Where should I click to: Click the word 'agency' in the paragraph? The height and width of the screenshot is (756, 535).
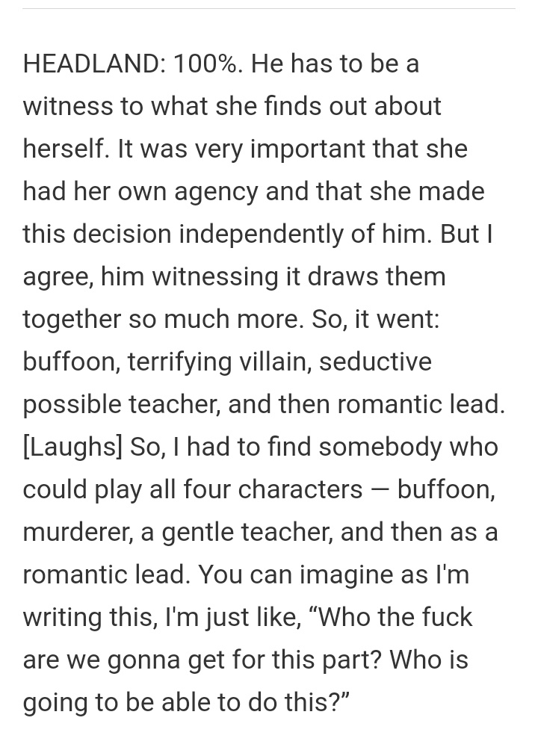(x=216, y=192)
